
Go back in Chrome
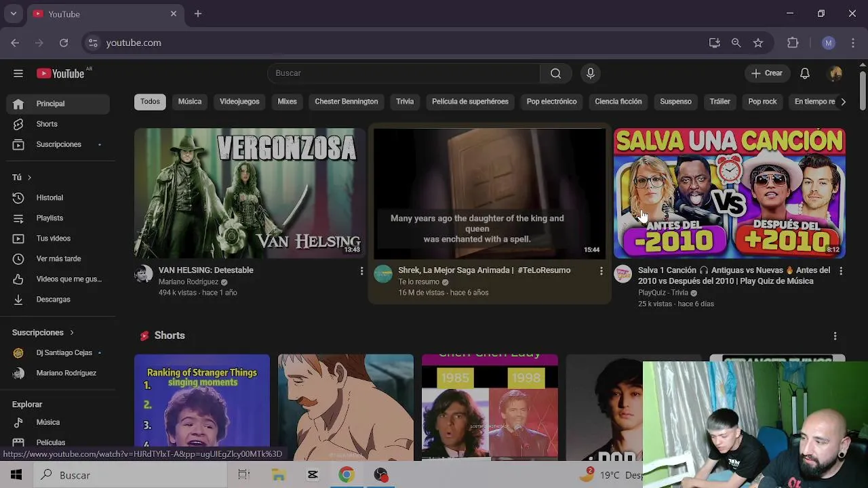click(x=15, y=43)
